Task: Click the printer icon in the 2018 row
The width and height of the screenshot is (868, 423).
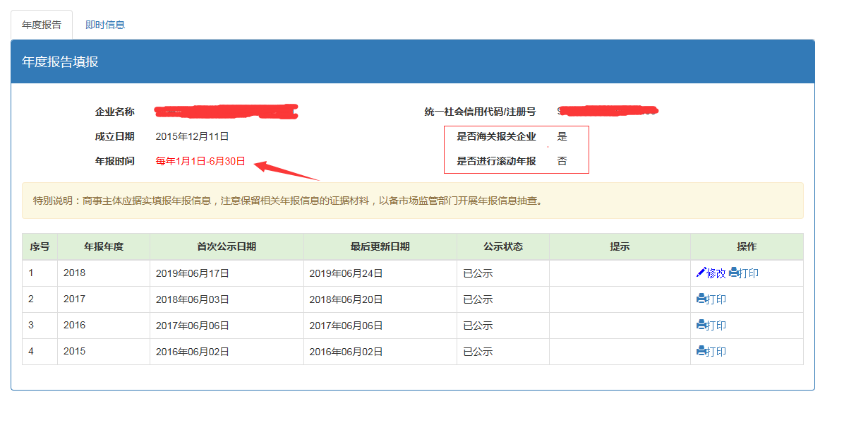Action: point(735,273)
